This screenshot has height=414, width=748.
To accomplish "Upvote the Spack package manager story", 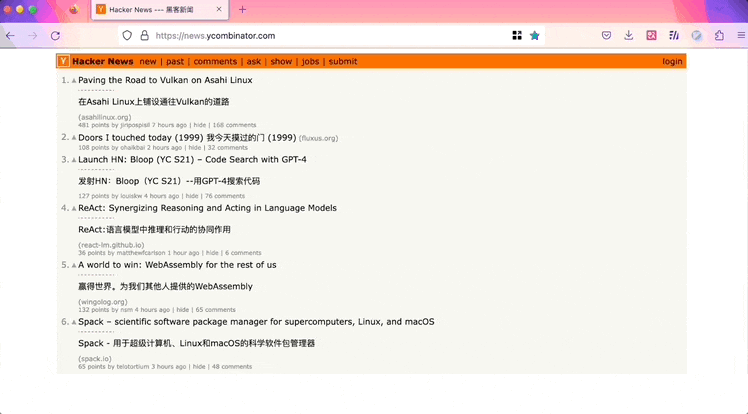I will pyautogui.click(x=74, y=322).
